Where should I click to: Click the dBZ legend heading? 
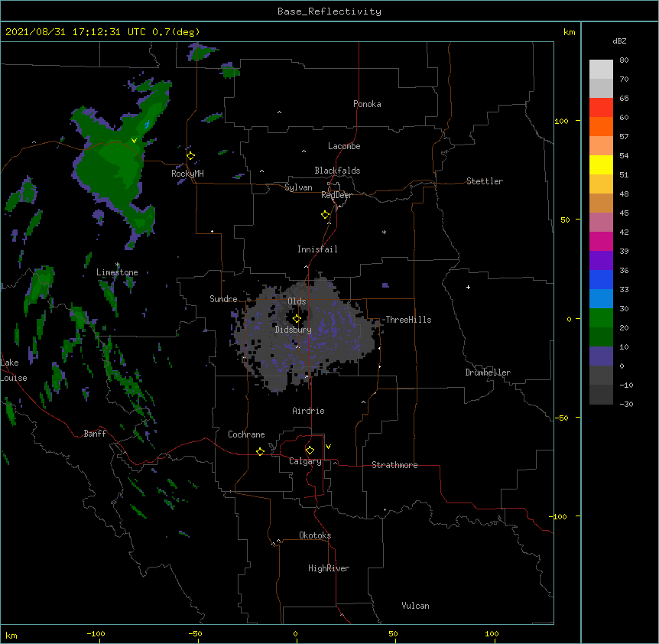pyautogui.click(x=619, y=41)
